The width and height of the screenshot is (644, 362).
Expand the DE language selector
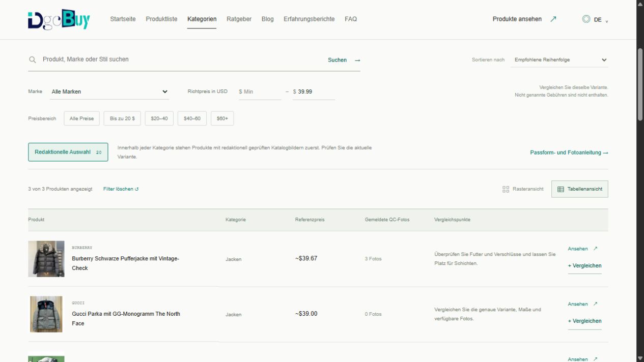595,19
